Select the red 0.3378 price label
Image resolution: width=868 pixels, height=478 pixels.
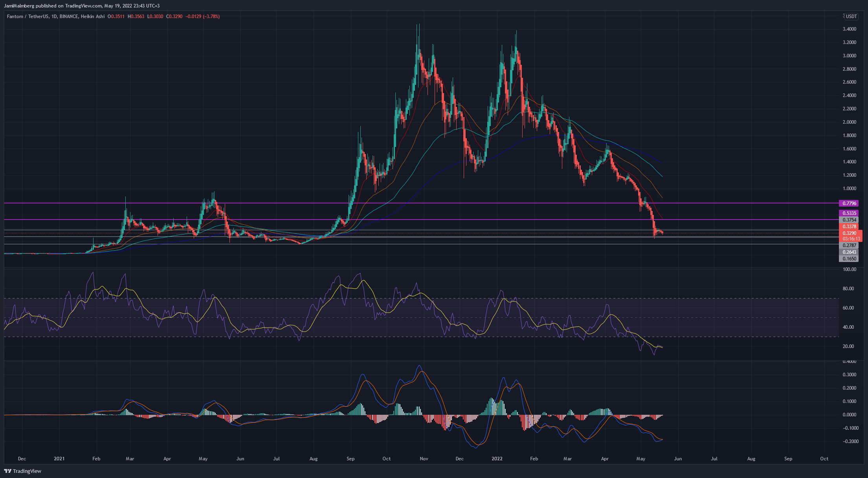(848, 226)
